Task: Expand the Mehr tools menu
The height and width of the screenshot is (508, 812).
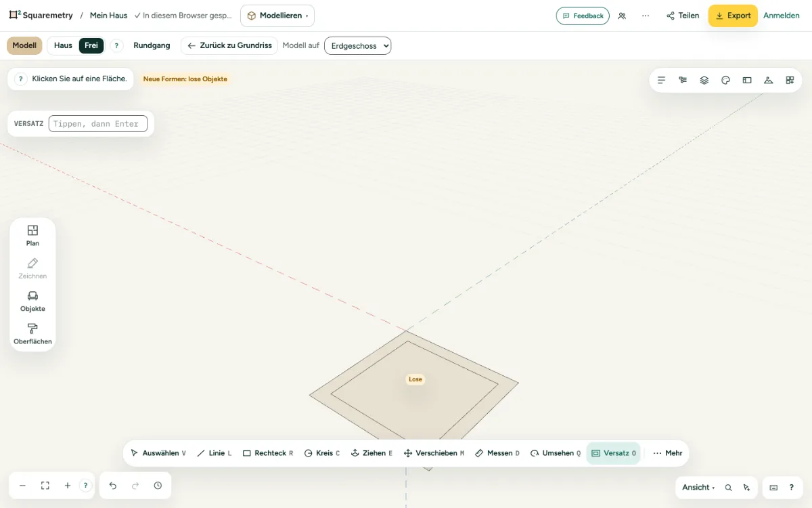Action: pos(668,453)
